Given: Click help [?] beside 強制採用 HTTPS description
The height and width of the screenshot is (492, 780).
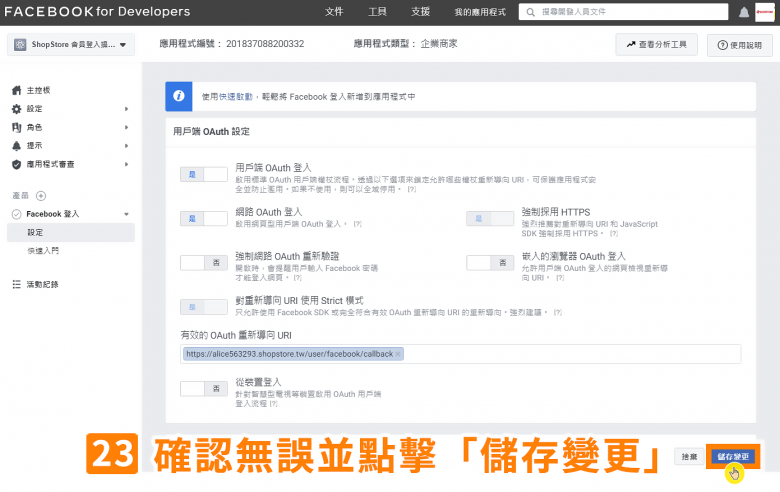Looking at the screenshot, I should pyautogui.click(x=614, y=234).
